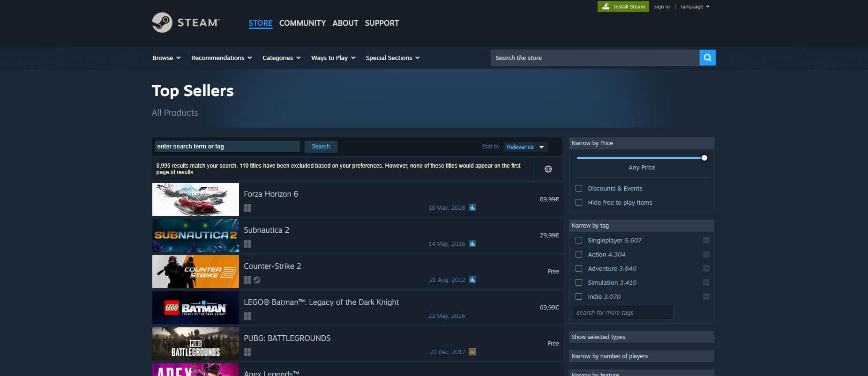Open the Special Sections dropdown
This screenshot has height=376, width=868.
click(393, 58)
